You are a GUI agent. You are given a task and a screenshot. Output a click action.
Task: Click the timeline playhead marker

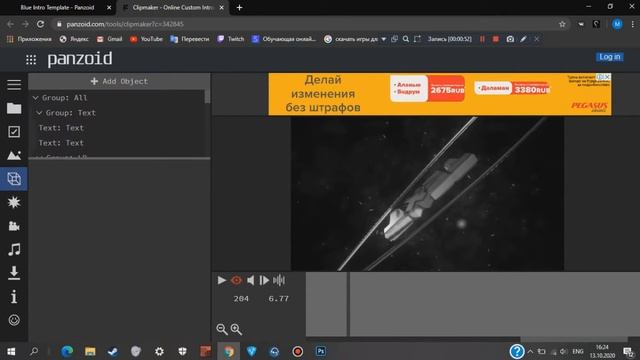(x=348, y=304)
